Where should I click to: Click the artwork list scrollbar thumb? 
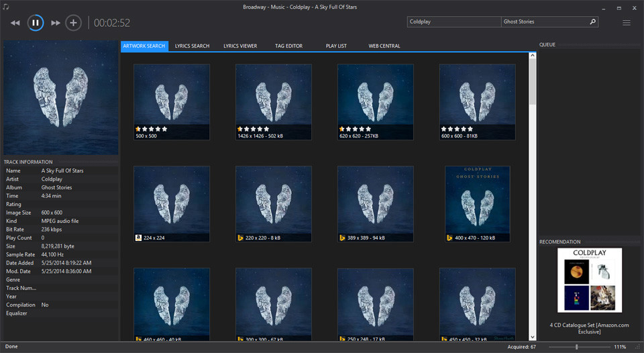pyautogui.click(x=533, y=82)
